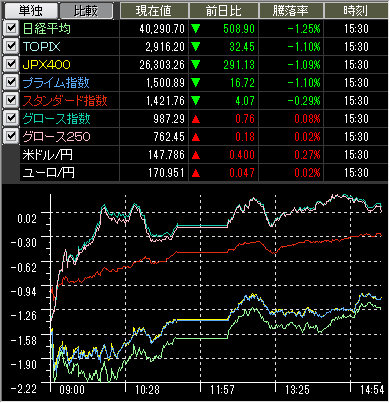Click the 現在値 column header
Screen dimensions: 390x403
[x=154, y=11]
